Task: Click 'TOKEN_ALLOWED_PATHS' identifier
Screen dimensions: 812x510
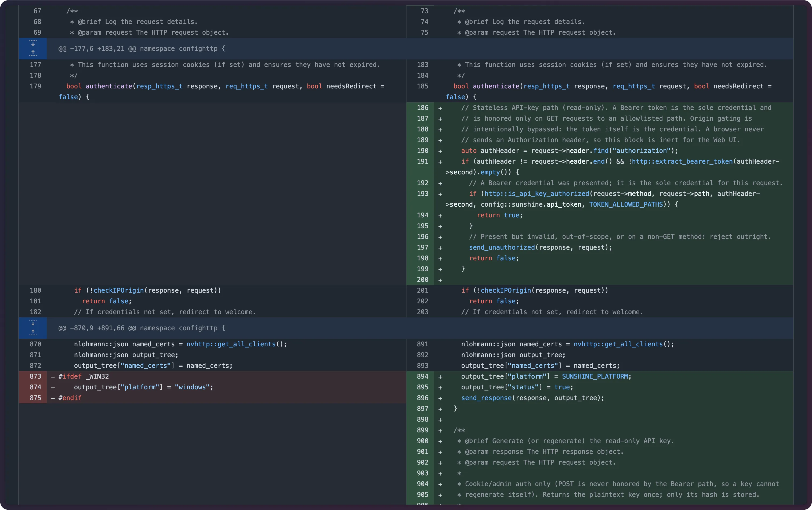Action: pyautogui.click(x=626, y=205)
